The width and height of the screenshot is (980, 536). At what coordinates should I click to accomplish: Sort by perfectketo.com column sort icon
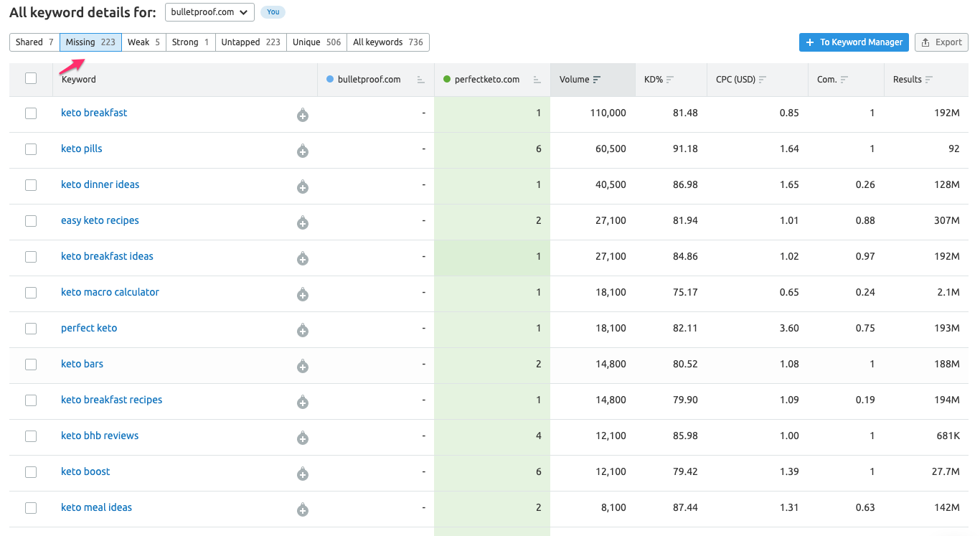(x=537, y=80)
